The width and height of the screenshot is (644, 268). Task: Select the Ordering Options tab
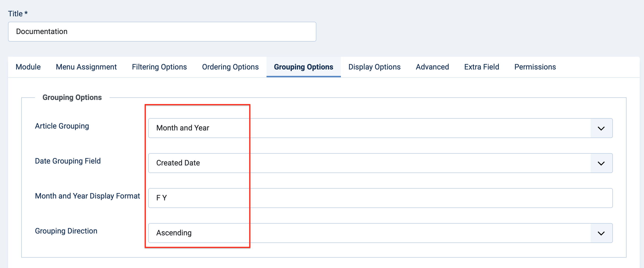pyautogui.click(x=230, y=67)
